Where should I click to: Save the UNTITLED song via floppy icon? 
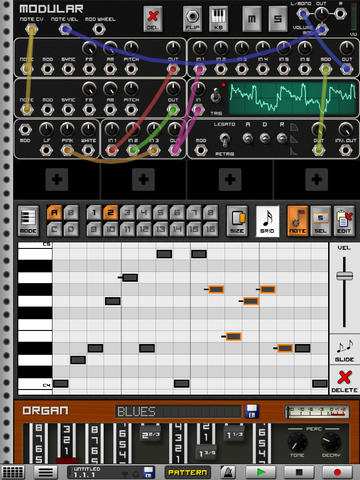(148, 472)
